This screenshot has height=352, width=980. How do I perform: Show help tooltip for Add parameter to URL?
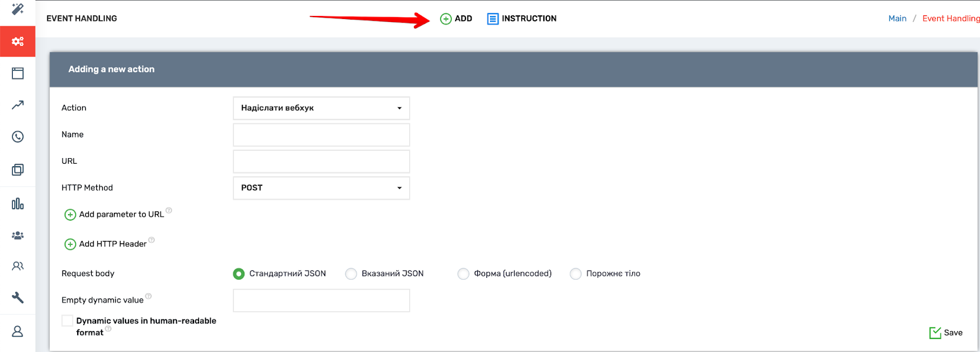pyautogui.click(x=169, y=210)
